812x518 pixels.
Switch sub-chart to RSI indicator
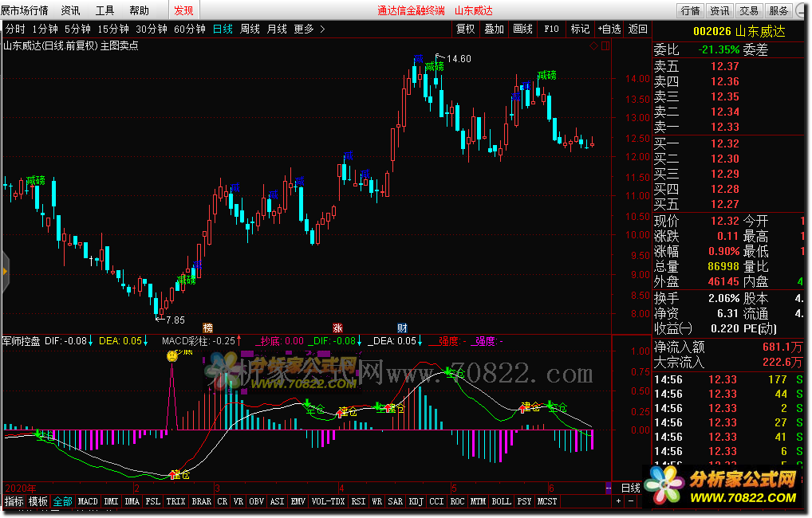point(358,501)
